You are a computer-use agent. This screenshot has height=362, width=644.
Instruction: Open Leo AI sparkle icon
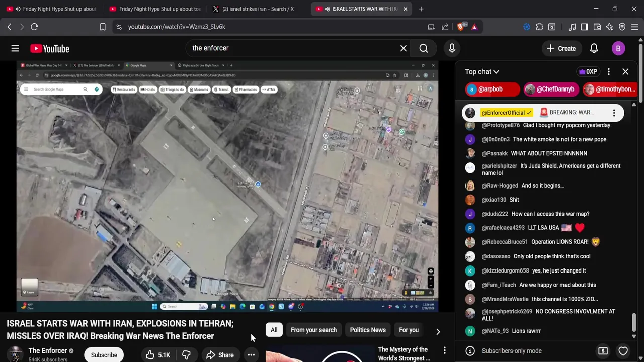(x=609, y=27)
